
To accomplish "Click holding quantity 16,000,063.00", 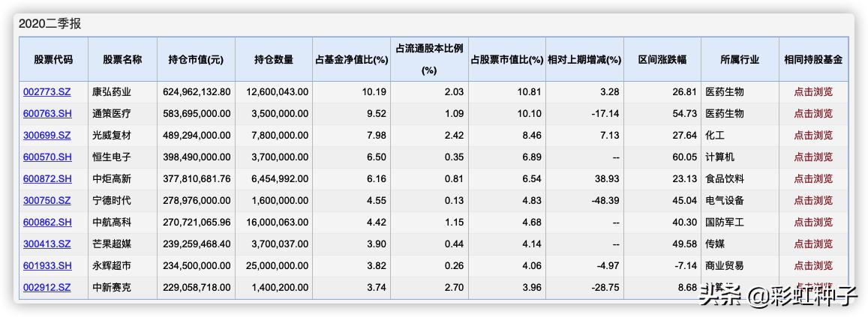I will pos(278,223).
